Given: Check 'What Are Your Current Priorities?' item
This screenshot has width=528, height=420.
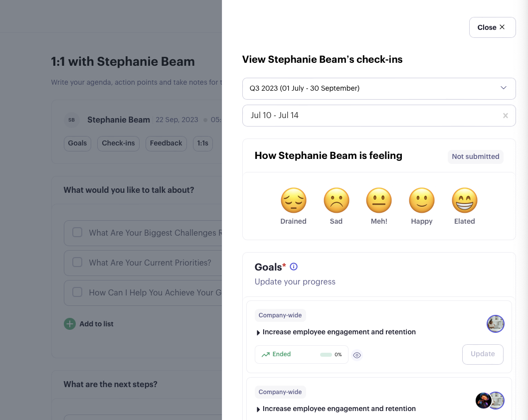Looking at the screenshot, I should 77,262.
